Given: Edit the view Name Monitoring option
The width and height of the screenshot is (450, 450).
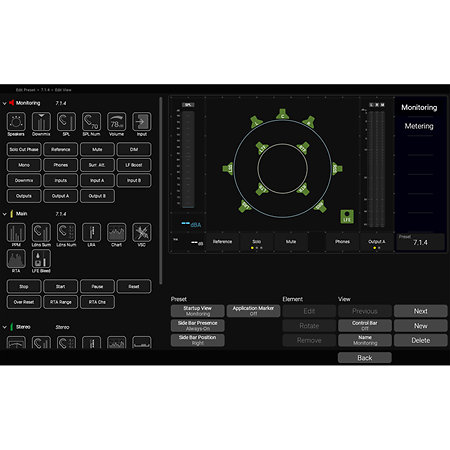Looking at the screenshot, I should [365, 340].
